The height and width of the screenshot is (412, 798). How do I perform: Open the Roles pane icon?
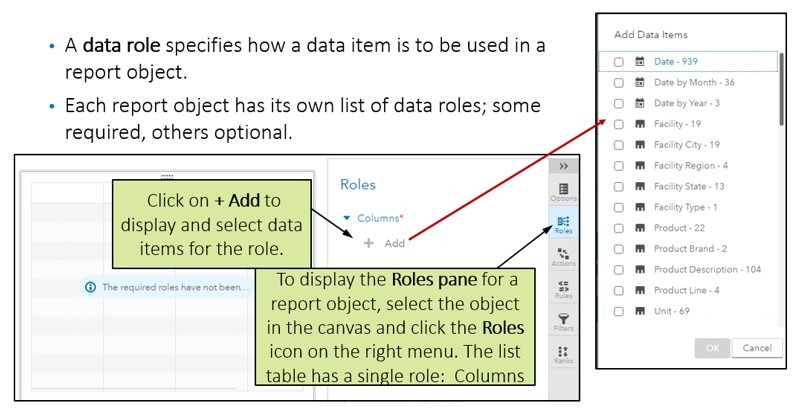(563, 224)
